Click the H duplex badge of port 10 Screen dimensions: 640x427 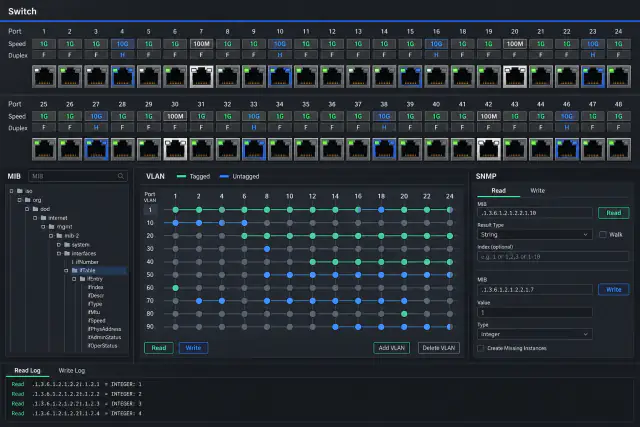coord(280,55)
